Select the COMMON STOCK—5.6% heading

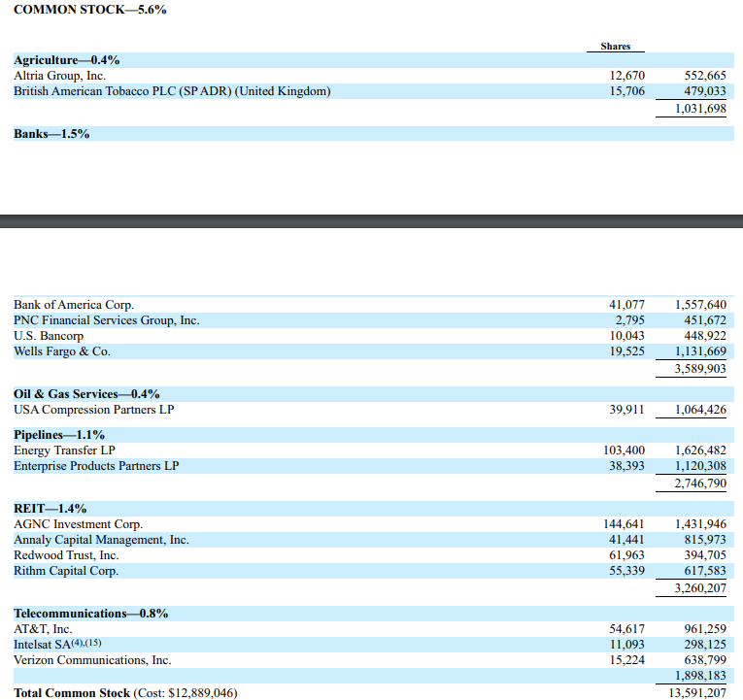pos(90,10)
